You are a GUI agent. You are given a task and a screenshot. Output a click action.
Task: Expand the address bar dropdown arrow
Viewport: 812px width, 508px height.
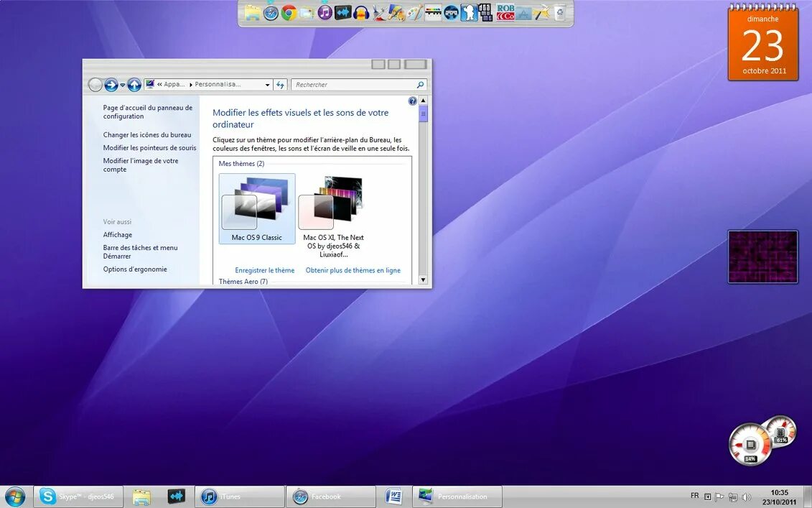click(267, 85)
